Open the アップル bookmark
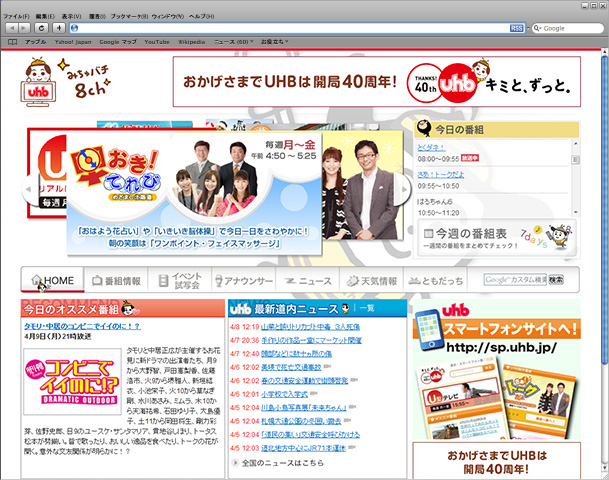The width and height of the screenshot is (609, 480). tap(35, 42)
